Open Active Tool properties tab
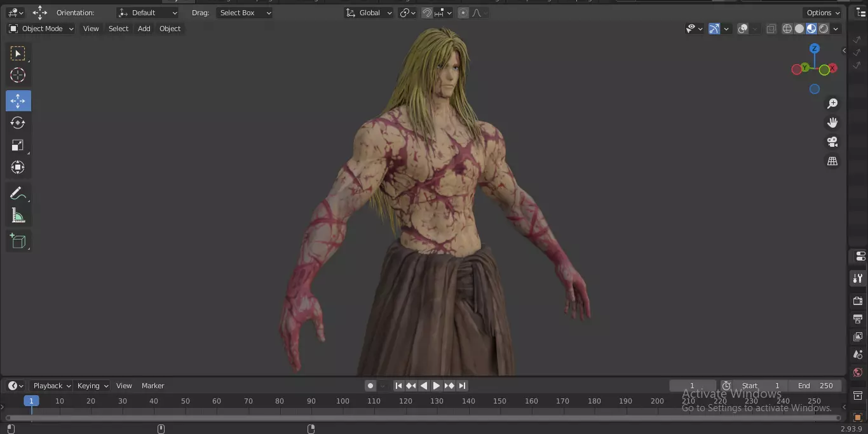Viewport: 868px width, 434px height. pos(858,278)
